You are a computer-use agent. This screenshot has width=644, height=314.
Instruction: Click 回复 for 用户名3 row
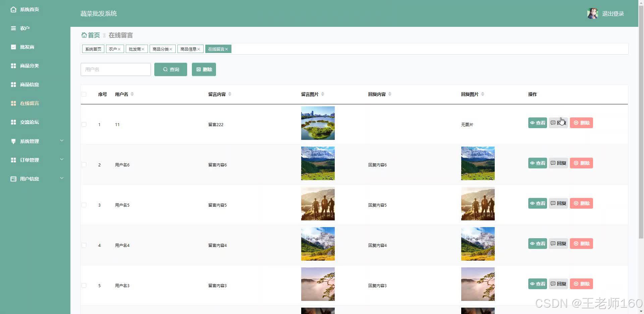(558, 284)
